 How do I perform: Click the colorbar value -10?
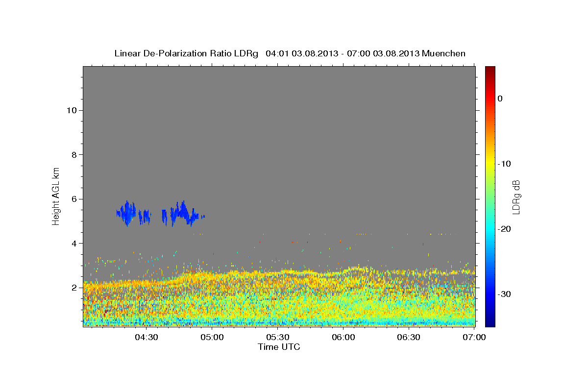pyautogui.click(x=504, y=164)
